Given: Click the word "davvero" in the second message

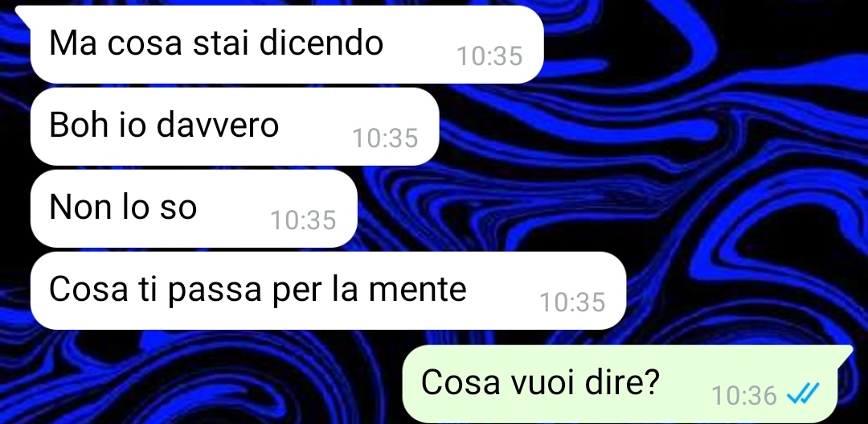Looking at the screenshot, I should (218, 125).
